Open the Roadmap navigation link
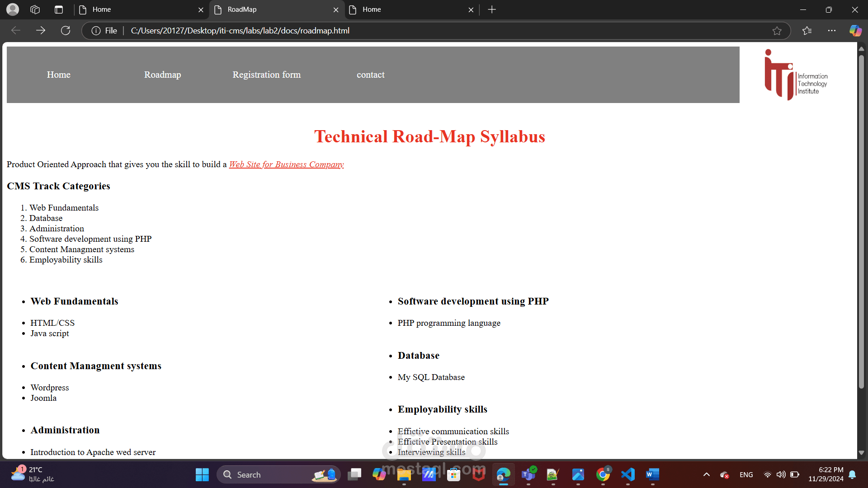The height and width of the screenshot is (488, 868). [162, 75]
